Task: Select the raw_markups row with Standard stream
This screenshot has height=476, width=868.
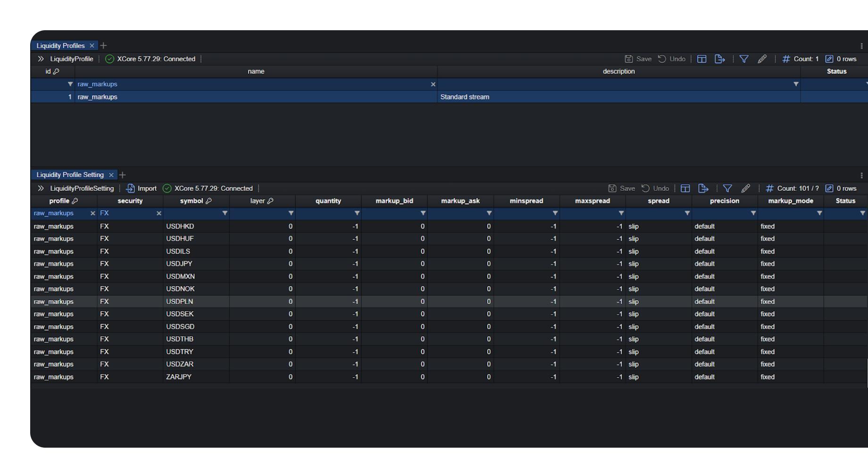Action: (x=449, y=97)
